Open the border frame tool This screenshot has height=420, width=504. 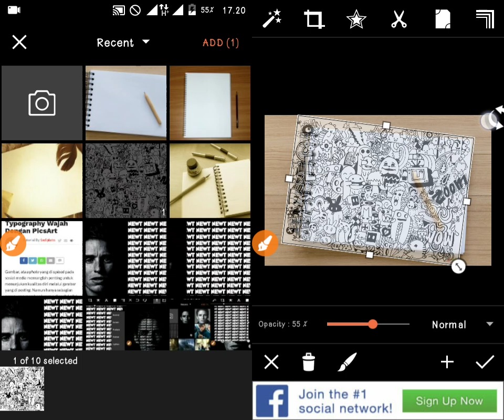tap(485, 19)
